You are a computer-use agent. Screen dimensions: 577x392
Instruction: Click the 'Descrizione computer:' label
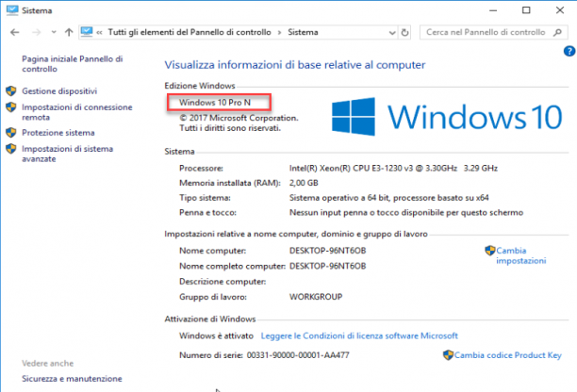click(x=223, y=282)
